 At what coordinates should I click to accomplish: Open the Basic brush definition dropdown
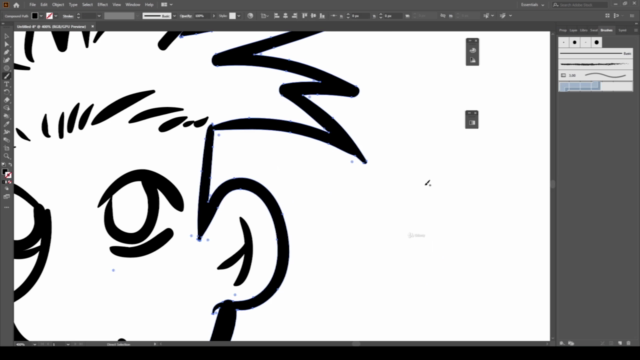(175, 16)
